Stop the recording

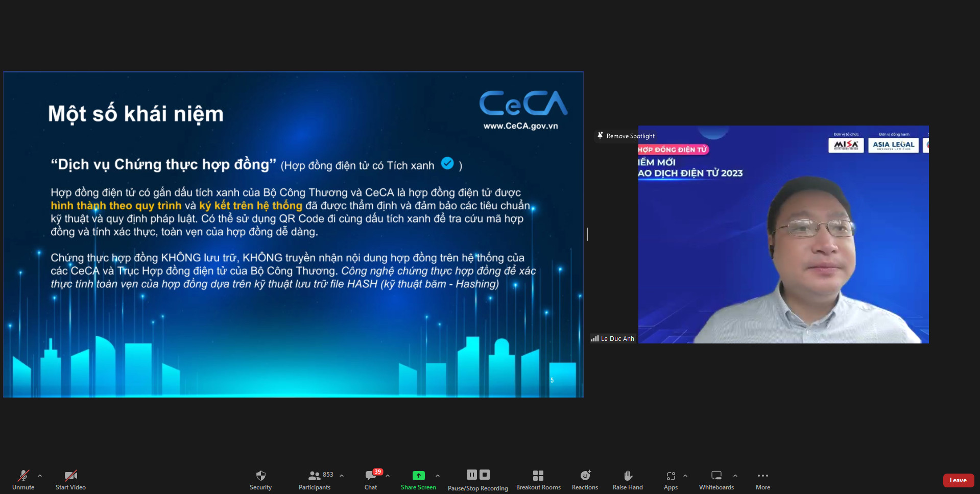click(485, 475)
